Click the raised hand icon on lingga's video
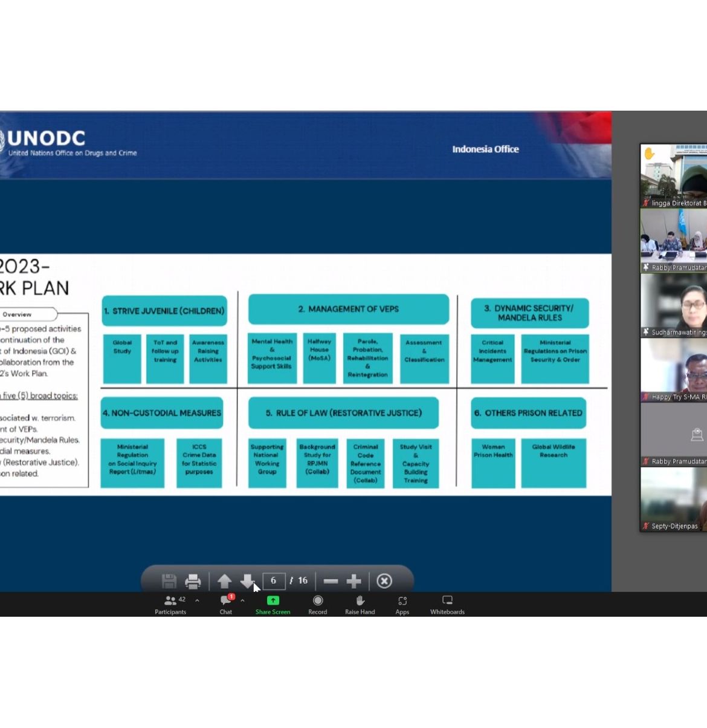Screen dimensions: 707x728 coord(650,154)
